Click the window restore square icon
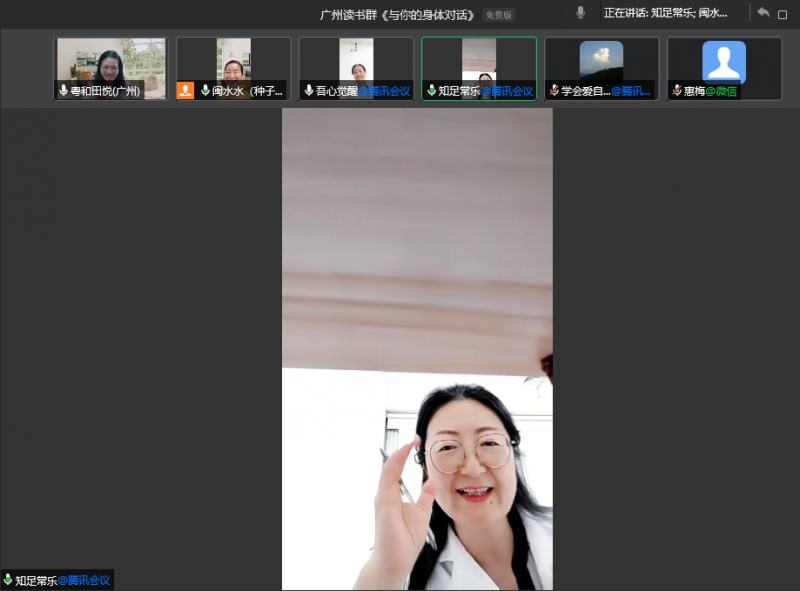This screenshot has width=800, height=591. tap(783, 14)
